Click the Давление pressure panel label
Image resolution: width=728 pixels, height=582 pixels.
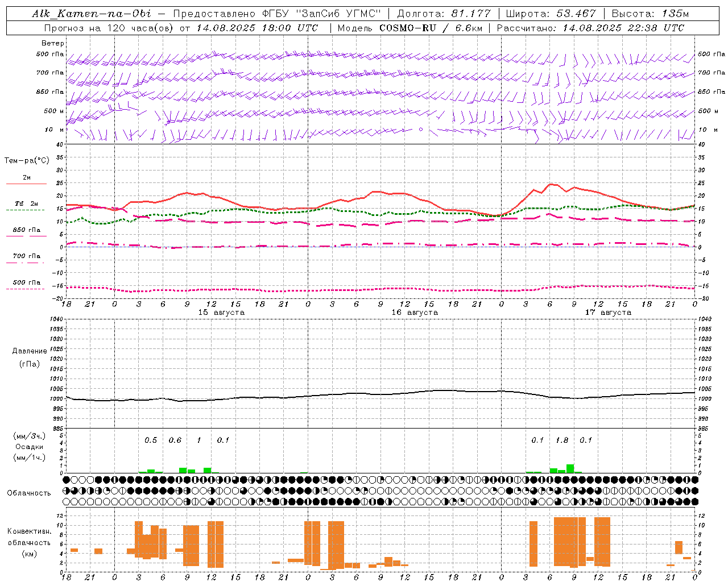(x=29, y=351)
